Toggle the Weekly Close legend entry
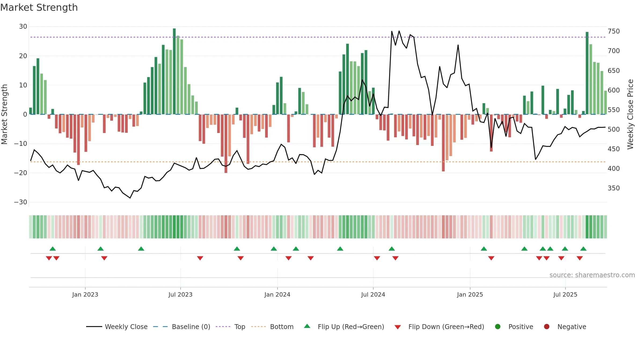Viewport: 644px width, 362px height. click(117, 327)
